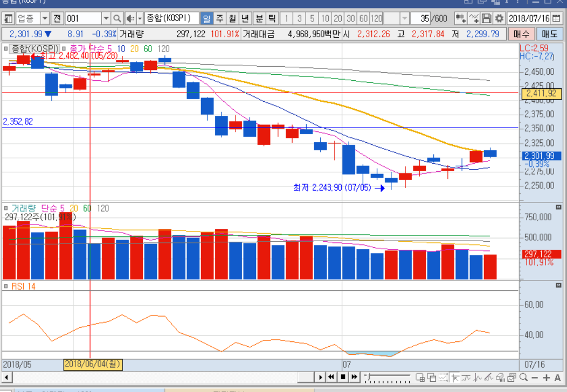This screenshot has height=392, width=567.
Task: Click the zoom-out minus icon at bottom right
Action: click(x=535, y=377)
